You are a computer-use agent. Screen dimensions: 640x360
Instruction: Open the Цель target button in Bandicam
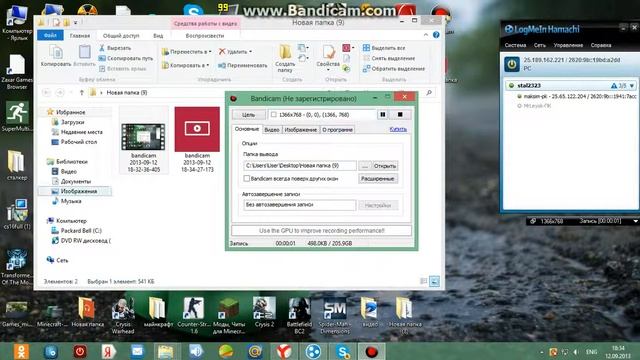(249, 115)
